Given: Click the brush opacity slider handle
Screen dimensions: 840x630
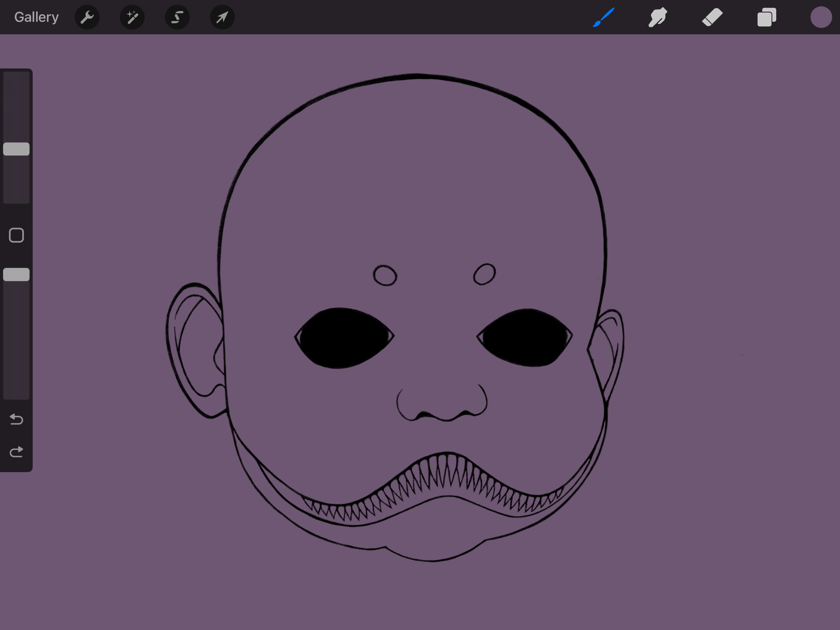Looking at the screenshot, I should [x=16, y=275].
